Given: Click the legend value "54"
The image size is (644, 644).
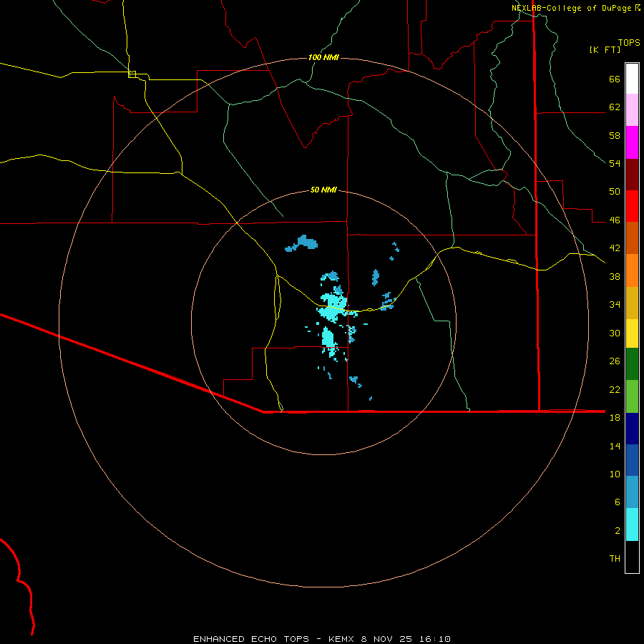Looking at the screenshot, I should click(x=615, y=163).
